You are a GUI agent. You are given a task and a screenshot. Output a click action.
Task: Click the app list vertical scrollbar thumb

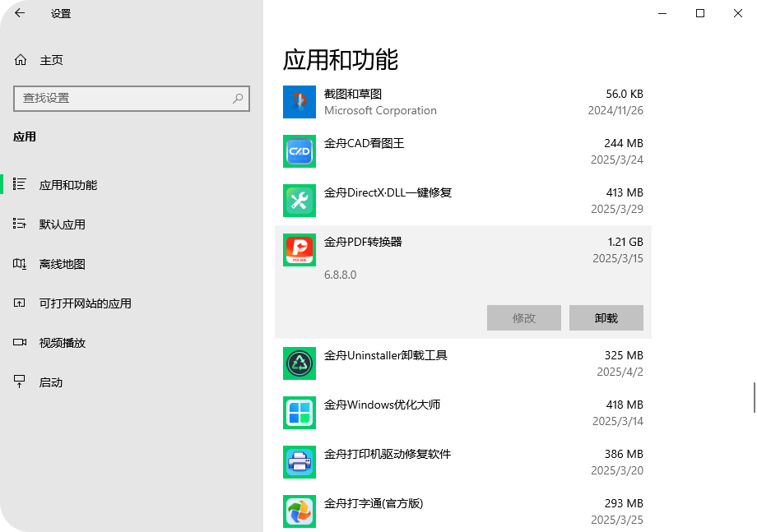point(754,397)
